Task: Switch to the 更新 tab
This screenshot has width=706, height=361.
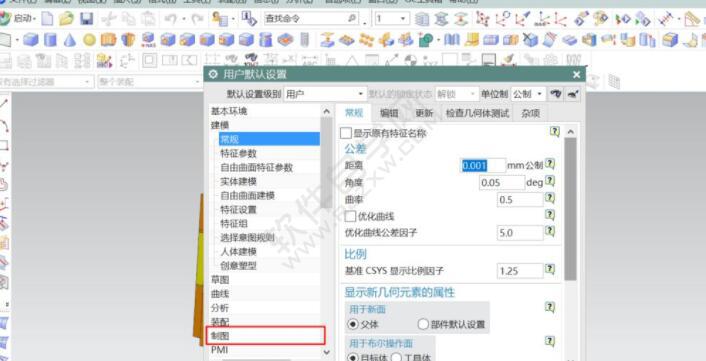Action: (424, 113)
